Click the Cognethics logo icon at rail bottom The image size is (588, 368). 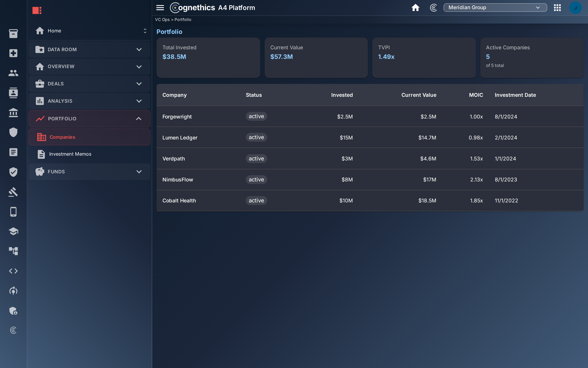tap(13, 330)
